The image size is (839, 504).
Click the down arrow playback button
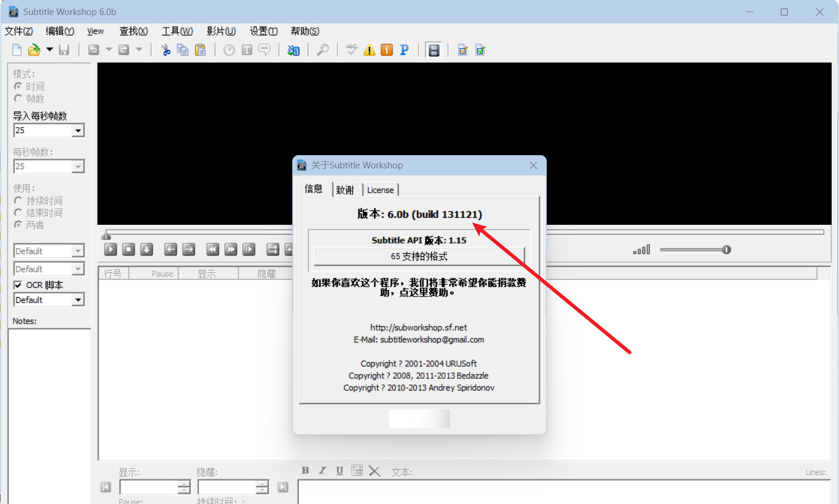[x=147, y=249]
